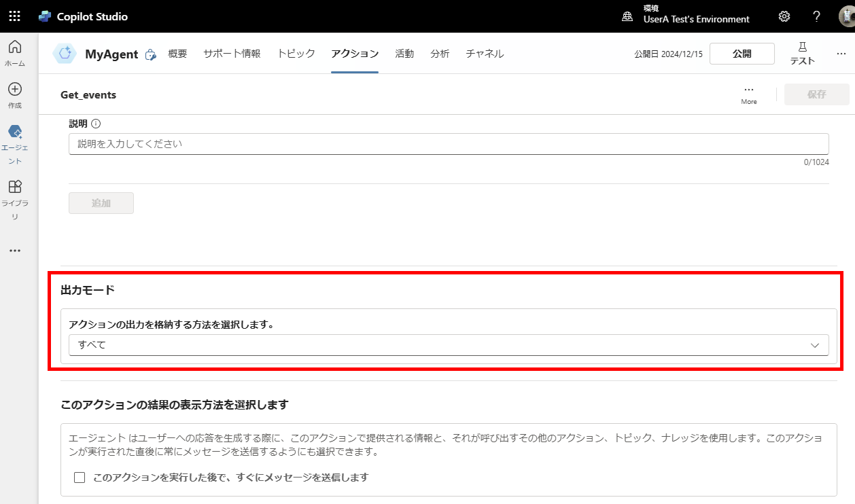Click into the 説明 text field

pos(449,144)
